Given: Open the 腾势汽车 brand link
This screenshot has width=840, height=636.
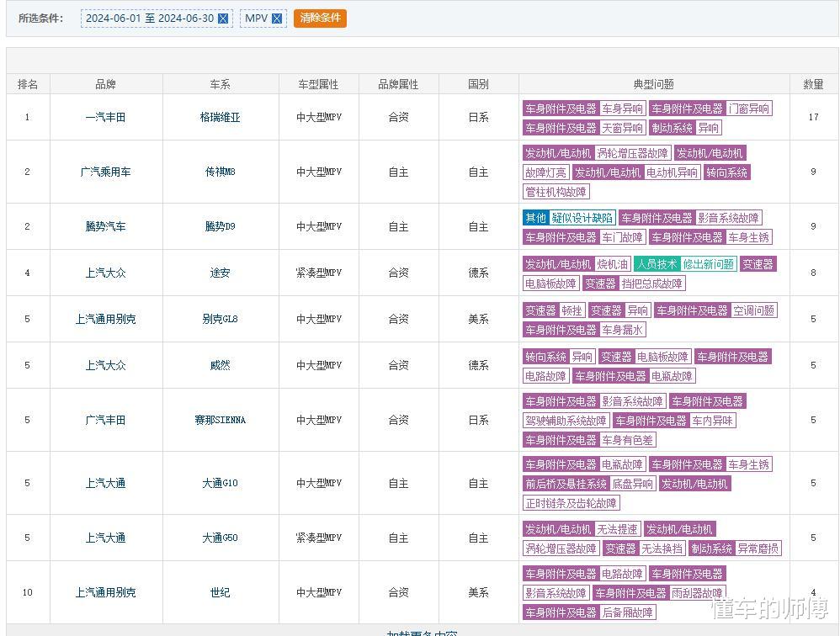Looking at the screenshot, I should point(105,226).
